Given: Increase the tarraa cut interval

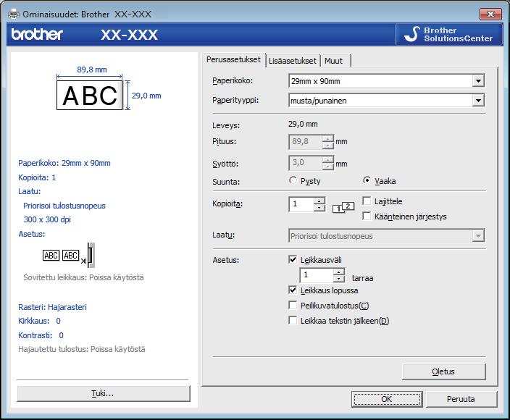Looking at the screenshot, I should click(339, 272).
